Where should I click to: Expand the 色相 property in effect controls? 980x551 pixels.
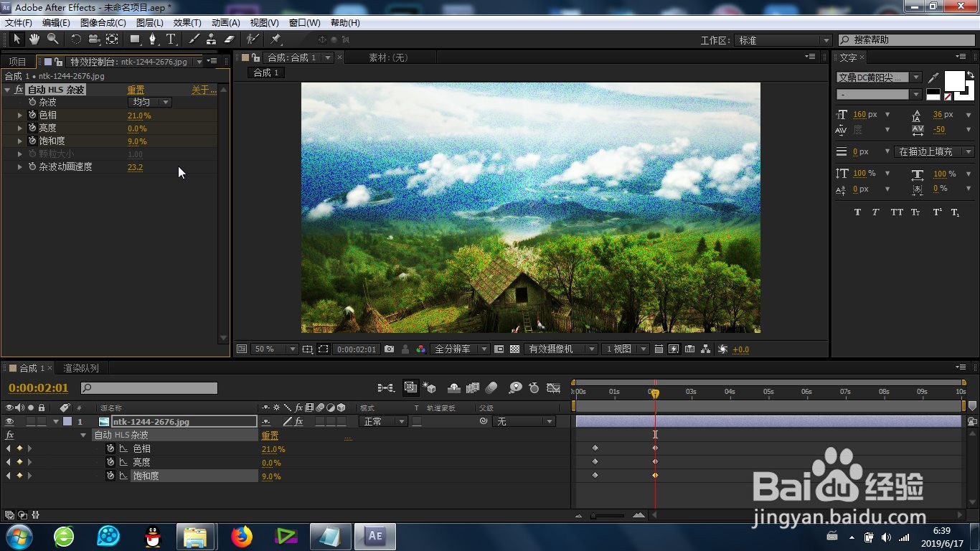tap(20, 115)
